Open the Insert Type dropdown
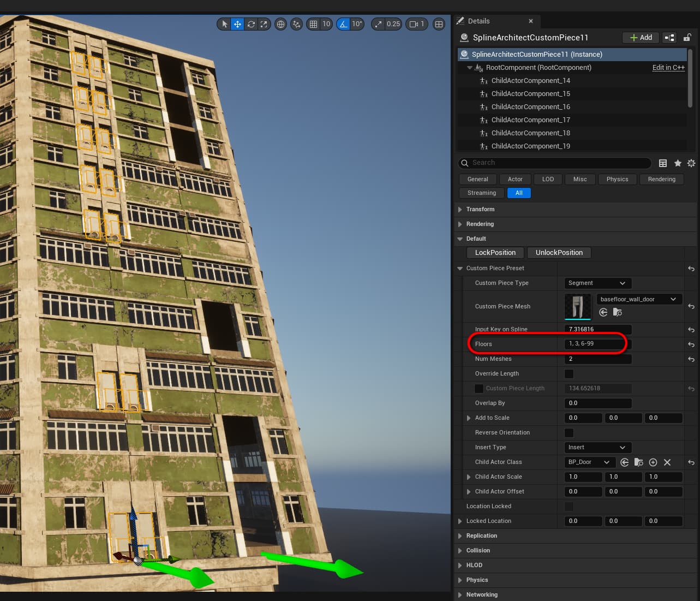This screenshot has height=601, width=700. click(x=597, y=448)
